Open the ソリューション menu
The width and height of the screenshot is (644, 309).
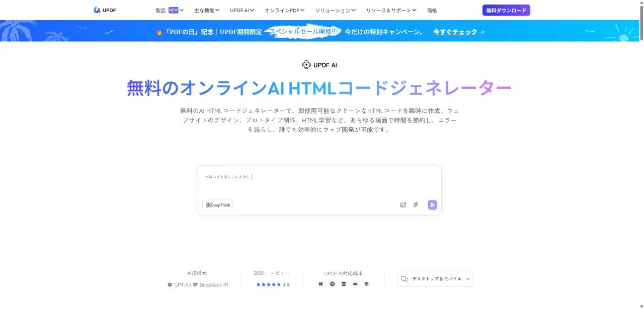click(336, 10)
